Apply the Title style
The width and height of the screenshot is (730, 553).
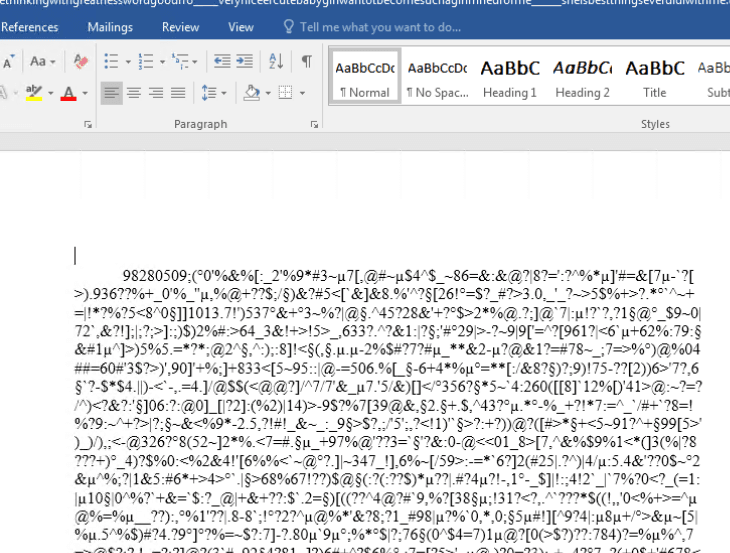click(655, 76)
